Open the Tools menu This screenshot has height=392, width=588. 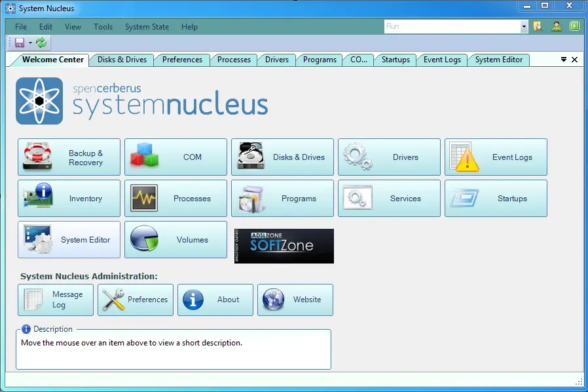coord(103,27)
